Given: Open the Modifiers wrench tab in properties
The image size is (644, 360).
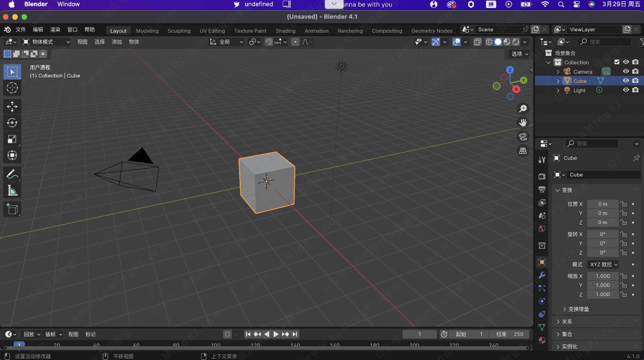Looking at the screenshot, I should coord(541,275).
